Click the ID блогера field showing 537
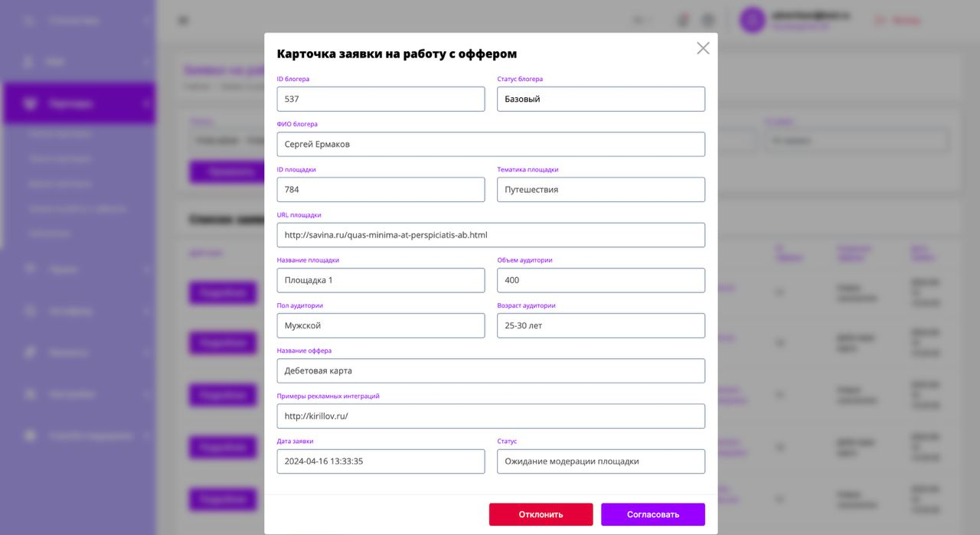This screenshot has width=980, height=535. point(381,99)
